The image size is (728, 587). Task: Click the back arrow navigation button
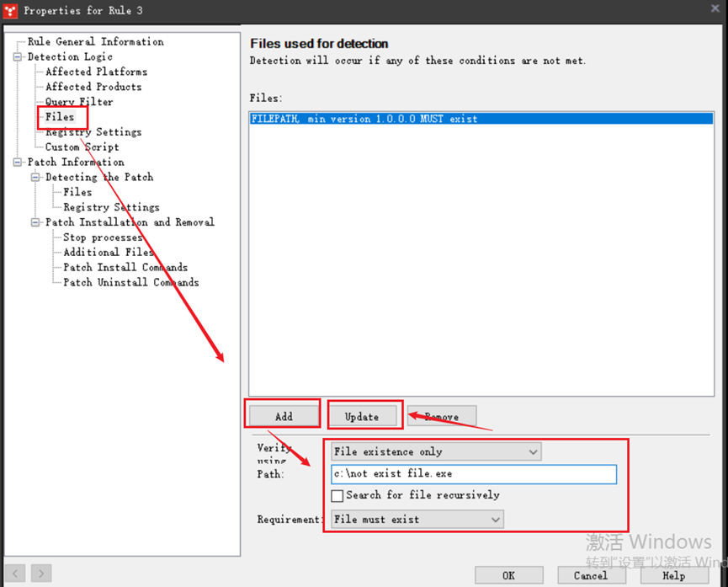pyautogui.click(x=16, y=574)
